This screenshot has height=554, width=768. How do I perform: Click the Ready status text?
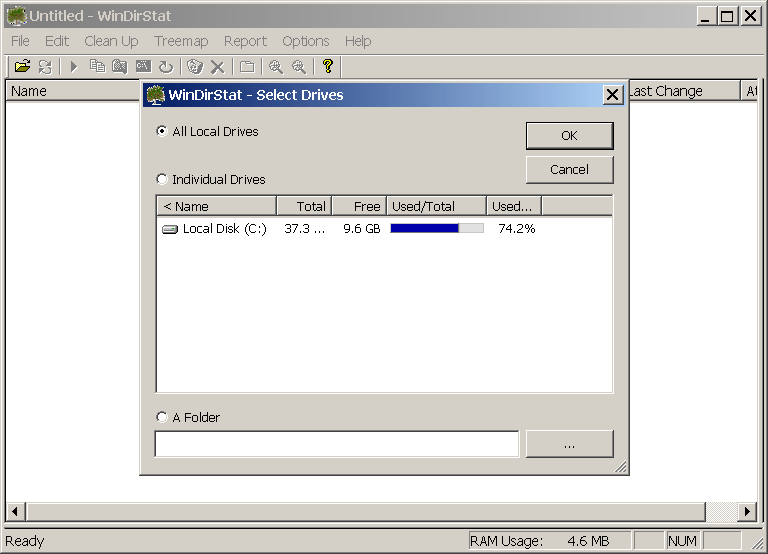point(24,541)
